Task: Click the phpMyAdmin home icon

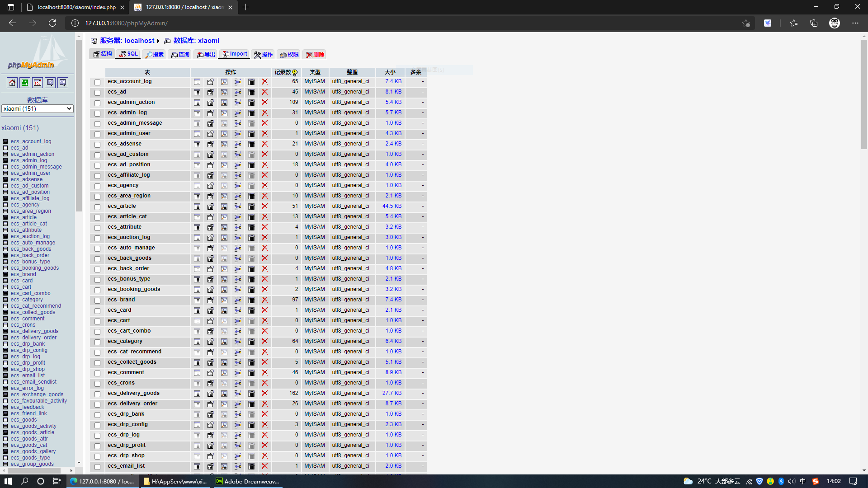Action: tap(12, 83)
